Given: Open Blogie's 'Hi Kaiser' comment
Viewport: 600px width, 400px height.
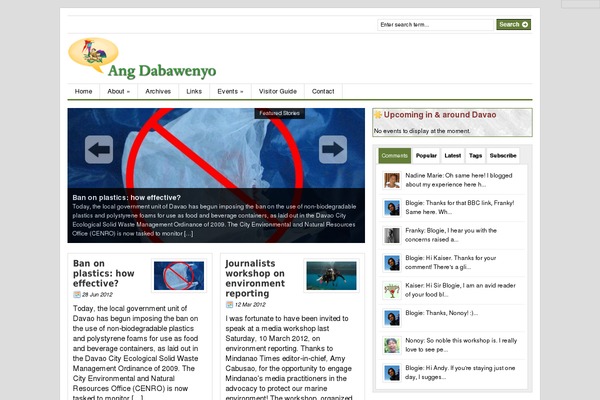Looking at the screenshot, I should click(451, 263).
